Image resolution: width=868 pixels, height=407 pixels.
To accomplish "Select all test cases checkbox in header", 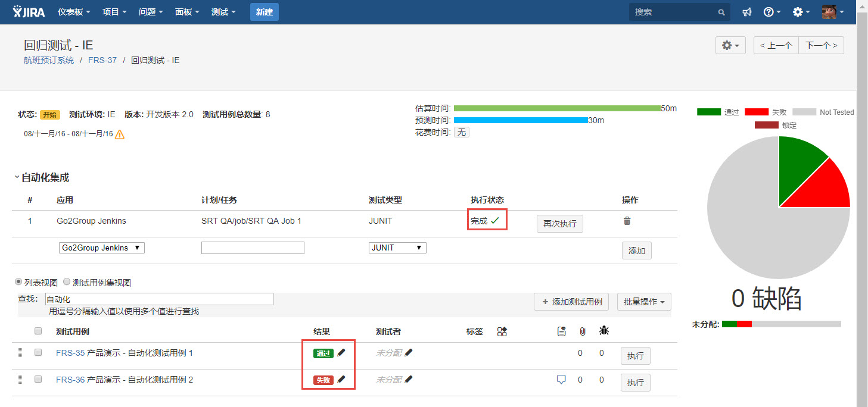I will click(38, 331).
